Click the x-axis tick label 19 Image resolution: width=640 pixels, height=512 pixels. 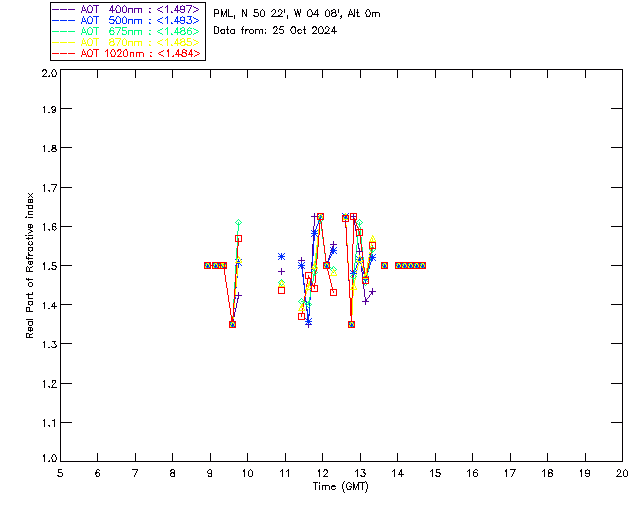[585, 473]
